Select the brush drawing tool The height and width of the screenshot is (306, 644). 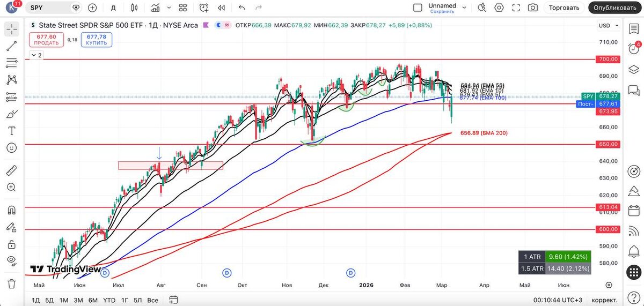[x=11, y=114]
